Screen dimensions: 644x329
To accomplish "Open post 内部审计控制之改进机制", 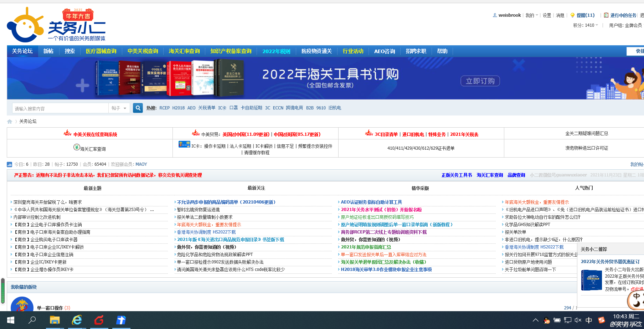I will point(37,217).
